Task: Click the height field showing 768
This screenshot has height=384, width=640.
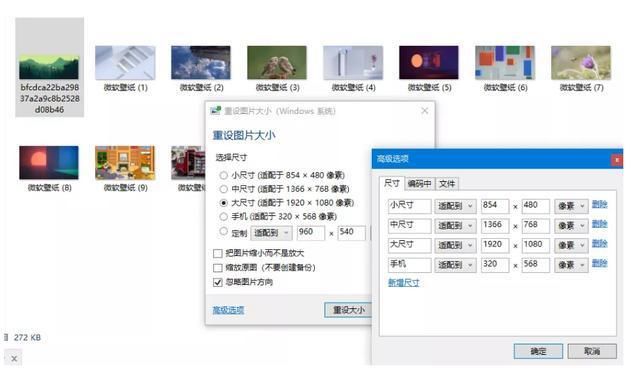Action: pyautogui.click(x=536, y=226)
